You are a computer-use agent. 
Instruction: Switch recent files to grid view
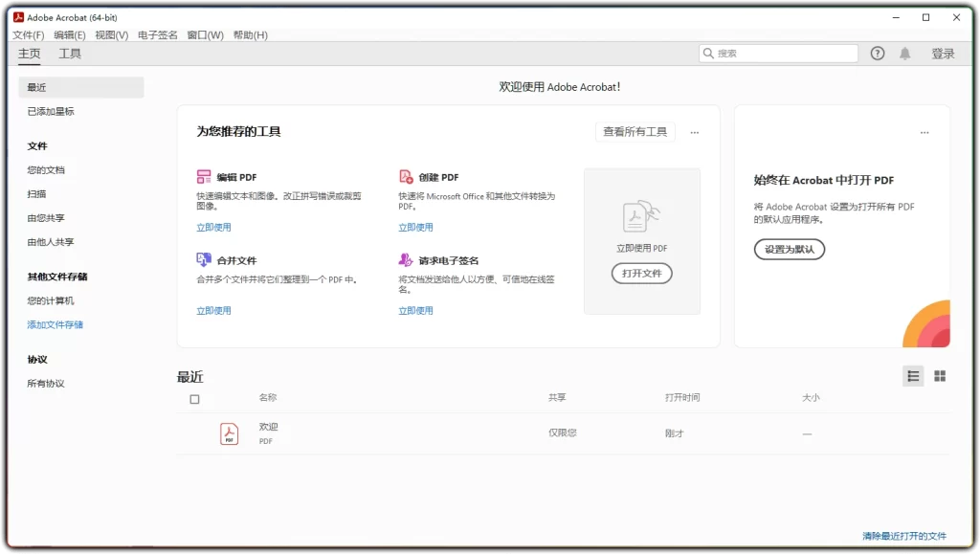coord(941,375)
